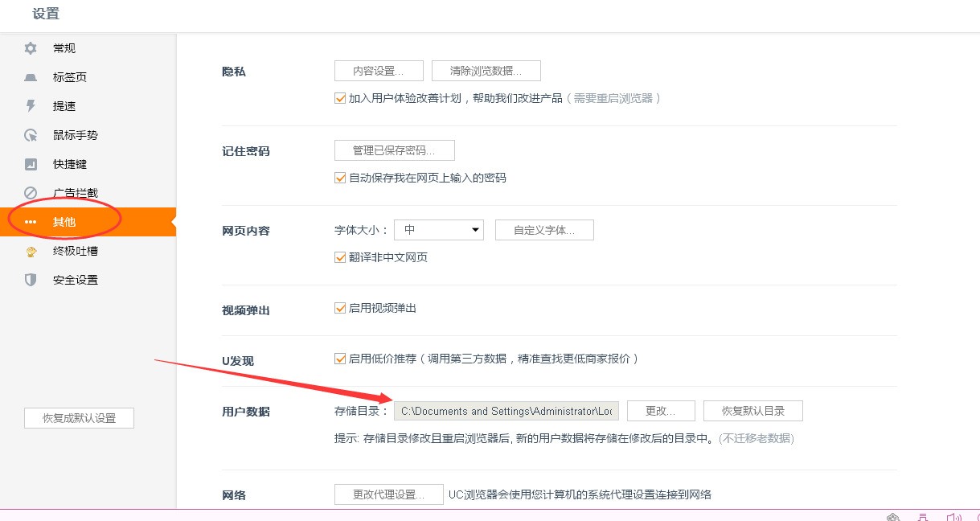Click the 恢复成默认设置 button in sidebar
Viewport: 980px width, 521px height.
[79, 418]
